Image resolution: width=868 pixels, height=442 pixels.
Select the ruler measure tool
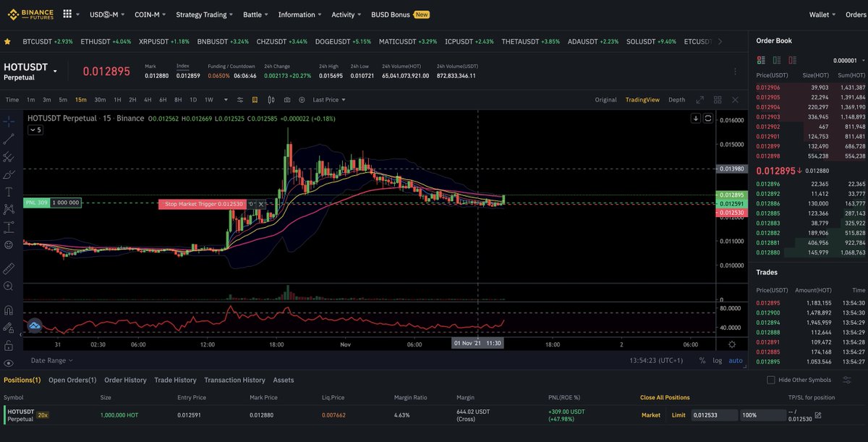click(9, 268)
